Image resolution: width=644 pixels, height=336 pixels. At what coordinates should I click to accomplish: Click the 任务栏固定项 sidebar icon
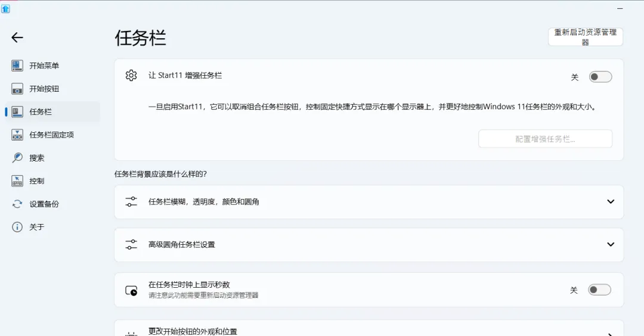tap(17, 135)
